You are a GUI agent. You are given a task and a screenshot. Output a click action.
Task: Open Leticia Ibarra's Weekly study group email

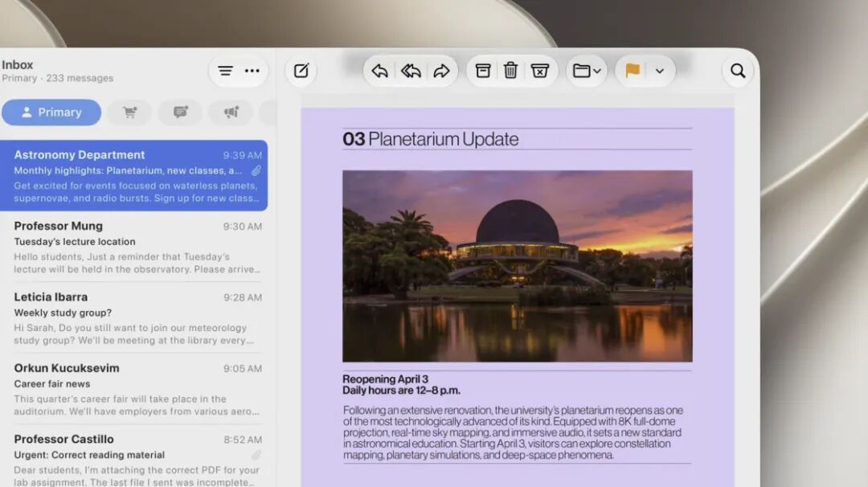[133, 317]
